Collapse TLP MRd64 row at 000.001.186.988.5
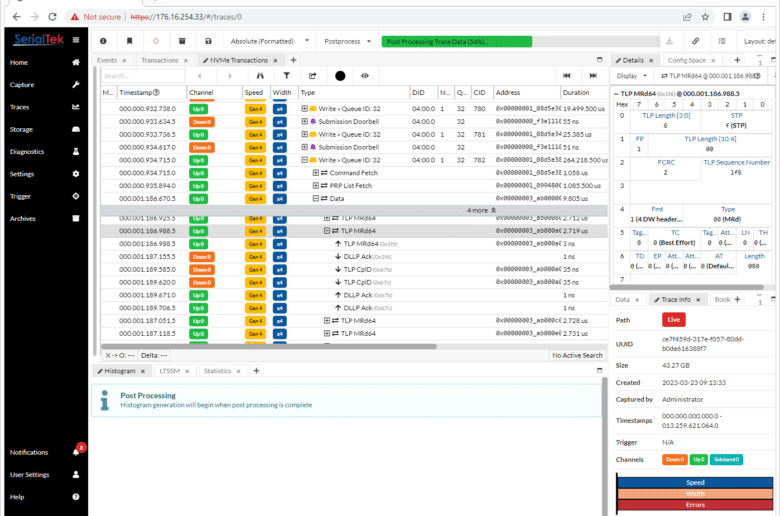The width and height of the screenshot is (780, 516). (327, 231)
